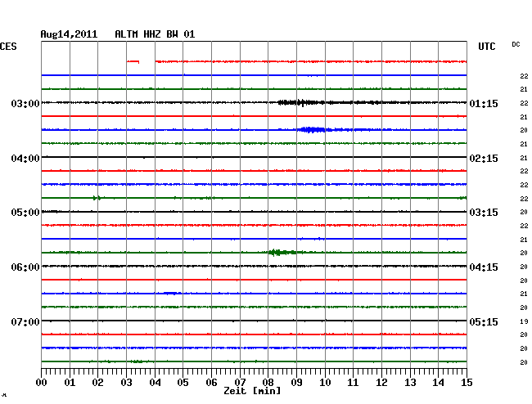Click minute tick label 00
Screen dimensions: 532x404
coord(42,383)
